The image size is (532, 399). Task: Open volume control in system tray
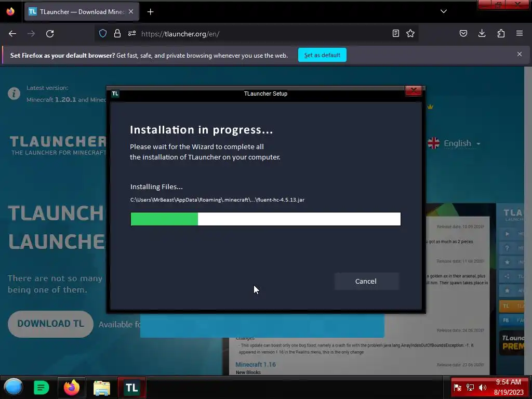point(482,388)
